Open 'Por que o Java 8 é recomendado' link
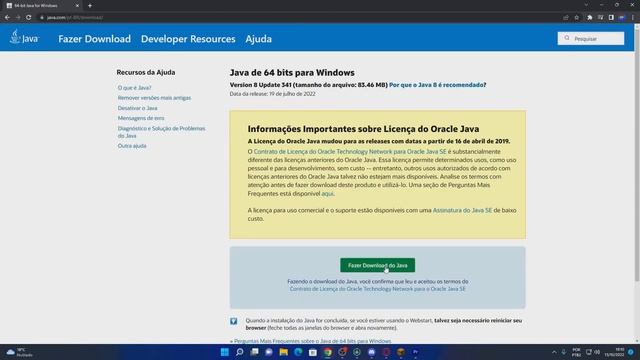Screen dimensions: 640x360 (x=436, y=85)
